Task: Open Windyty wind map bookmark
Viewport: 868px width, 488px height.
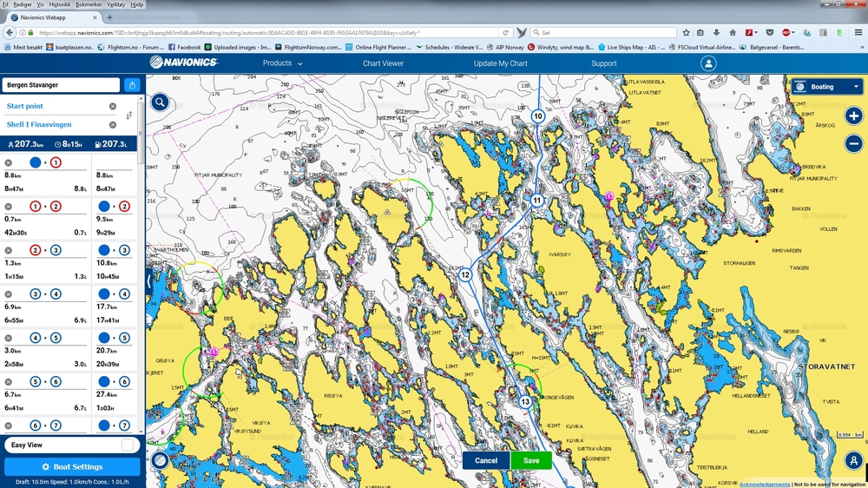Action: (561, 47)
